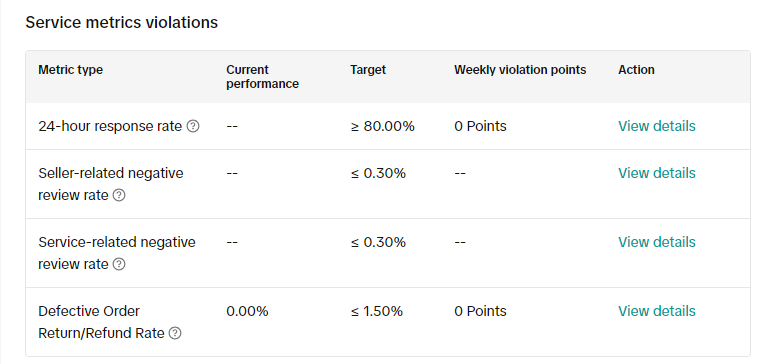
Task: Click 0 Points in the 24-hour response row
Action: coord(480,126)
